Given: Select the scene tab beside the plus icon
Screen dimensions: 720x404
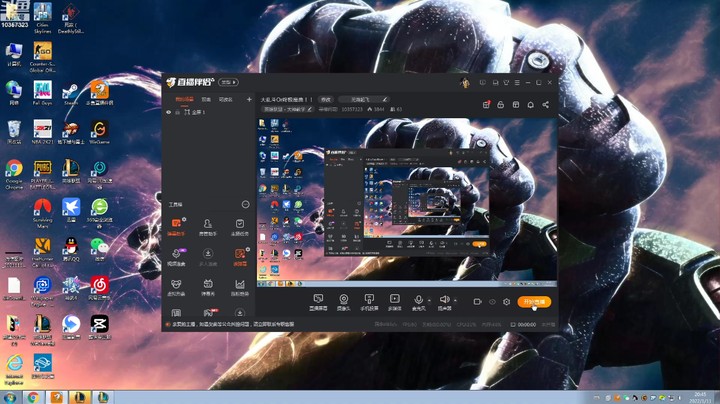Looking at the screenshot, I should click(225, 99).
